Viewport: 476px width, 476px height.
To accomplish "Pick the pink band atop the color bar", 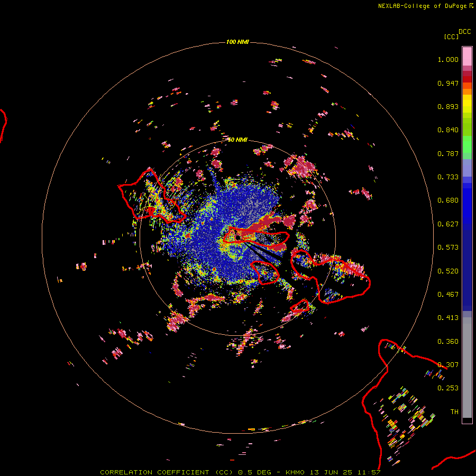I will pos(467,56).
